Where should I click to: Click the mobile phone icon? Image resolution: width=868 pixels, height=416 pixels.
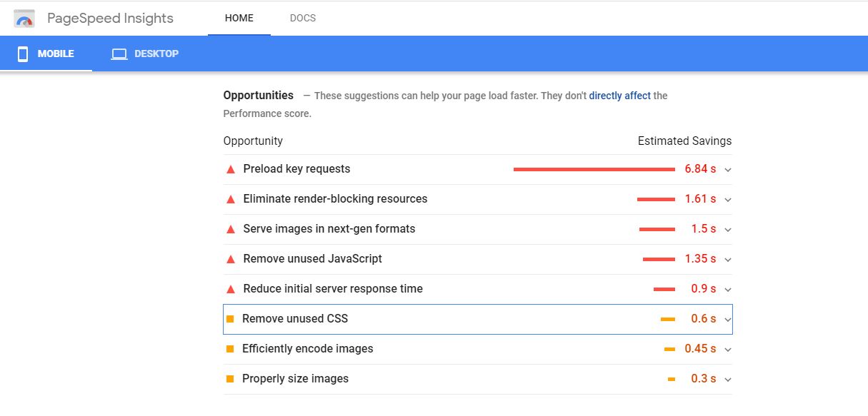point(23,54)
